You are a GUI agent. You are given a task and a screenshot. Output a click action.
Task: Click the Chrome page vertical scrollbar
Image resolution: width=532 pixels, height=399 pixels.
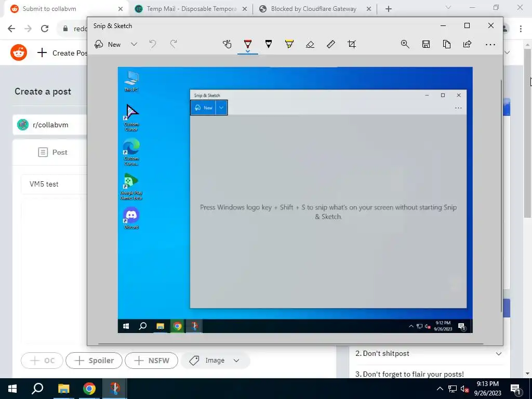tap(527, 132)
